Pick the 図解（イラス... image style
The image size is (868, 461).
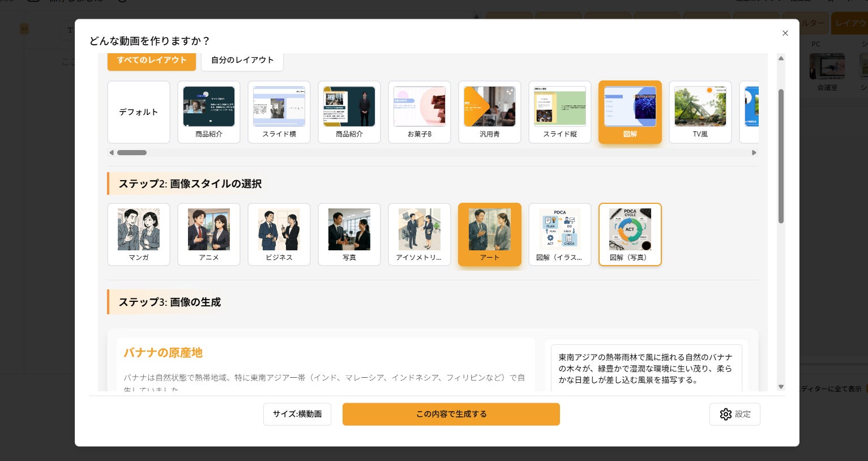click(560, 234)
